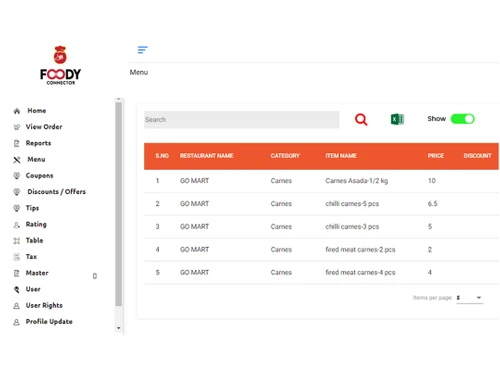Open Table from the sidebar
Screen dimensions: 500x375
coord(34,240)
